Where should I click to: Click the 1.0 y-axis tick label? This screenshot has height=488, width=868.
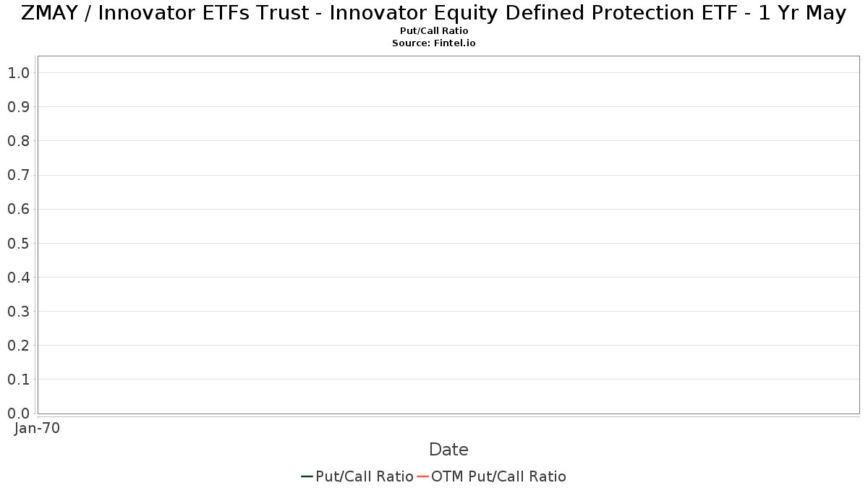(x=19, y=72)
